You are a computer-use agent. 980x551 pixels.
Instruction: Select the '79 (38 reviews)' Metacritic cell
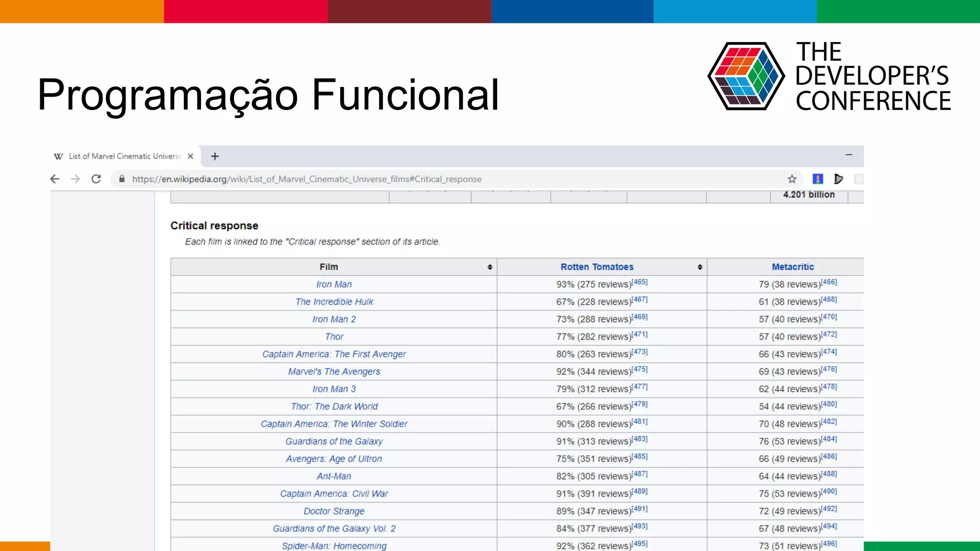786,285
